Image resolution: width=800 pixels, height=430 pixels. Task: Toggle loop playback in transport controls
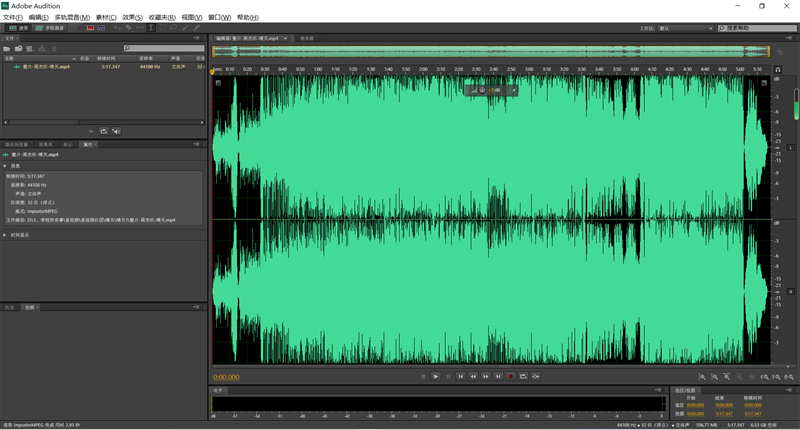coord(523,376)
